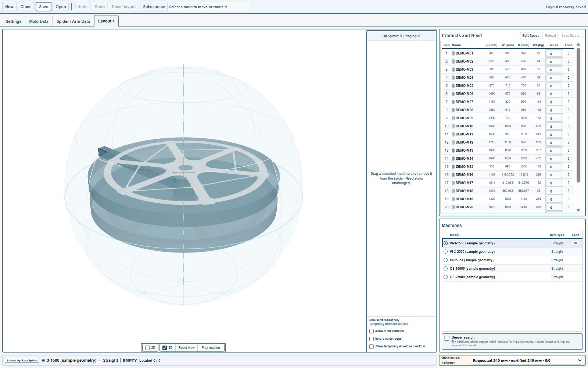The image size is (588, 368).
Task: Turn on Deeper search checkbox
Action: click(x=447, y=338)
